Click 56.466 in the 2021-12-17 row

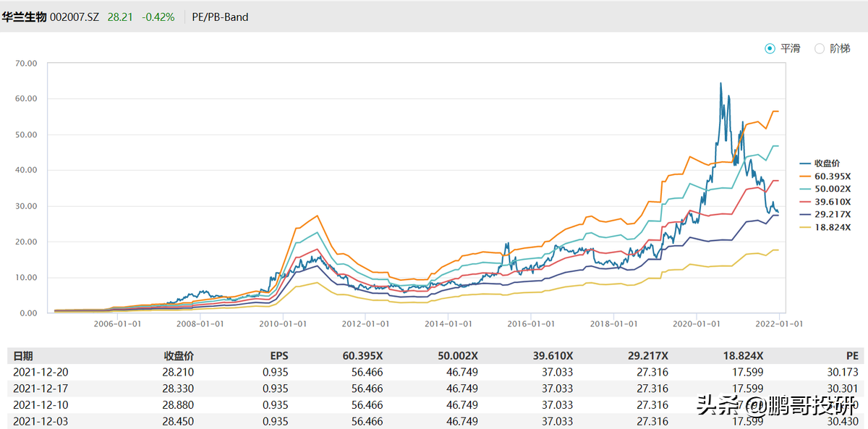click(x=368, y=388)
